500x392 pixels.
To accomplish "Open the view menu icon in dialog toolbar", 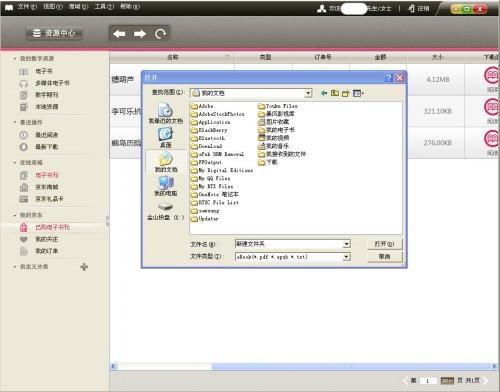I will [358, 93].
